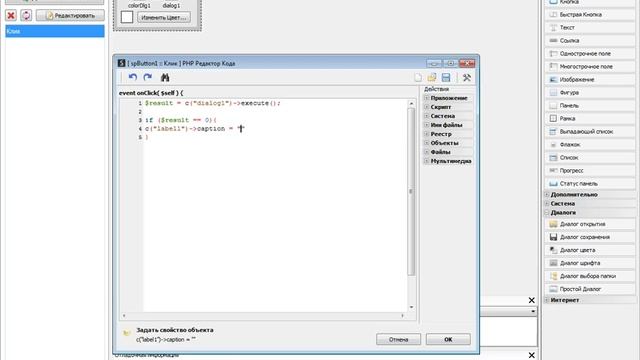Open a script file via folder icon
The width and height of the screenshot is (640, 360).
click(432, 78)
